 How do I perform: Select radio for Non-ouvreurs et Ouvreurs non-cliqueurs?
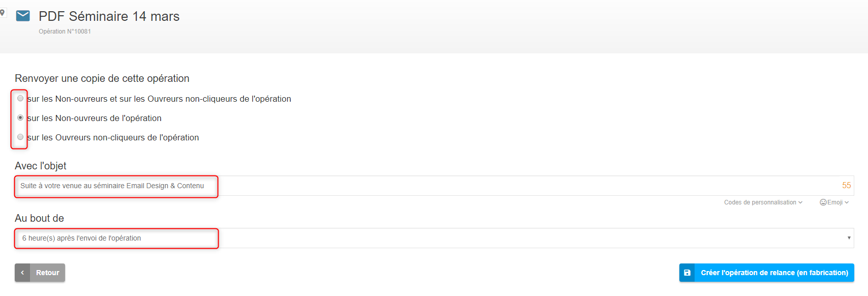pyautogui.click(x=20, y=98)
